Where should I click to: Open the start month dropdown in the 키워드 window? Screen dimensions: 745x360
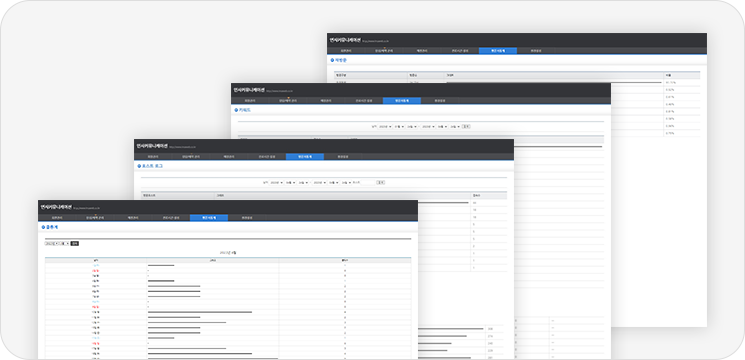point(399,127)
